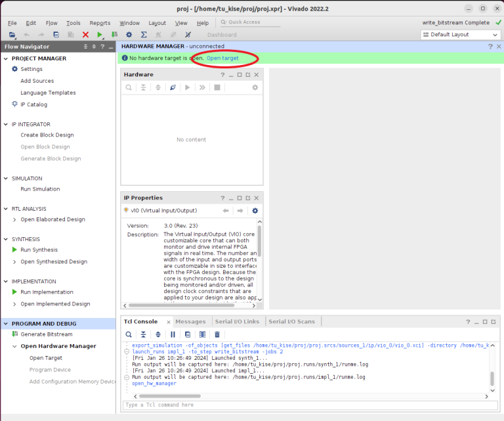
Task: Open the Default Layout dropdown
Action: click(460, 35)
